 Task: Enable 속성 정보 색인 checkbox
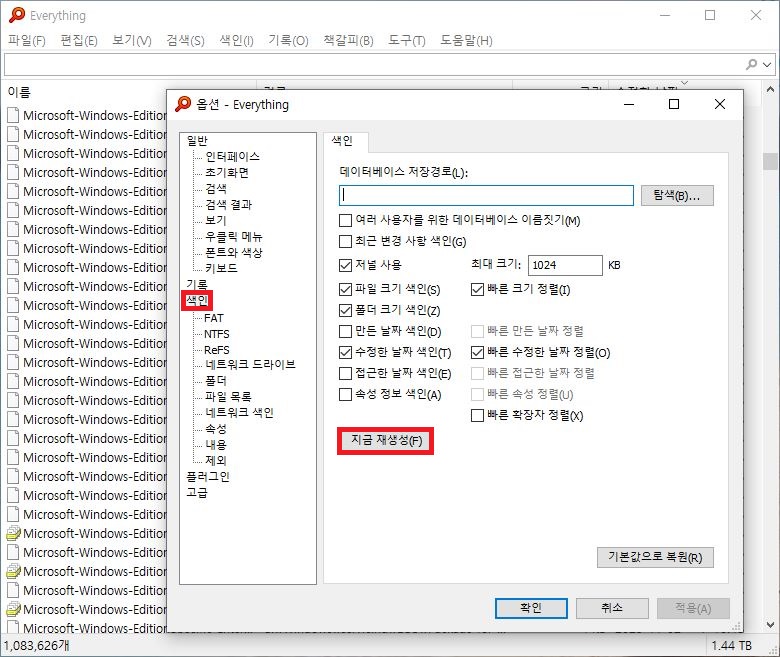coord(345,394)
